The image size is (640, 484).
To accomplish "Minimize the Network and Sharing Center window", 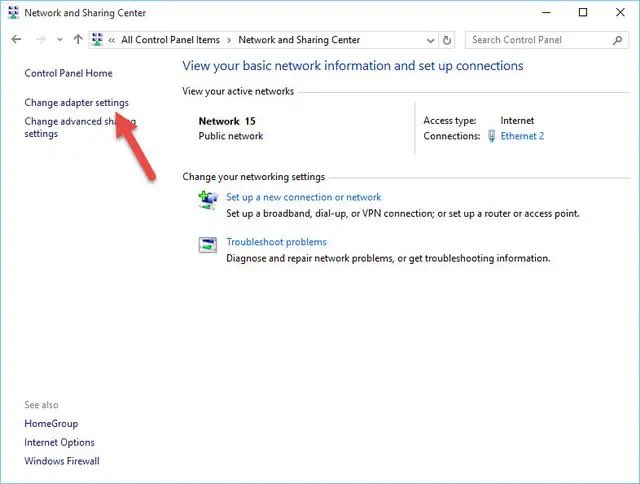I will coord(546,13).
